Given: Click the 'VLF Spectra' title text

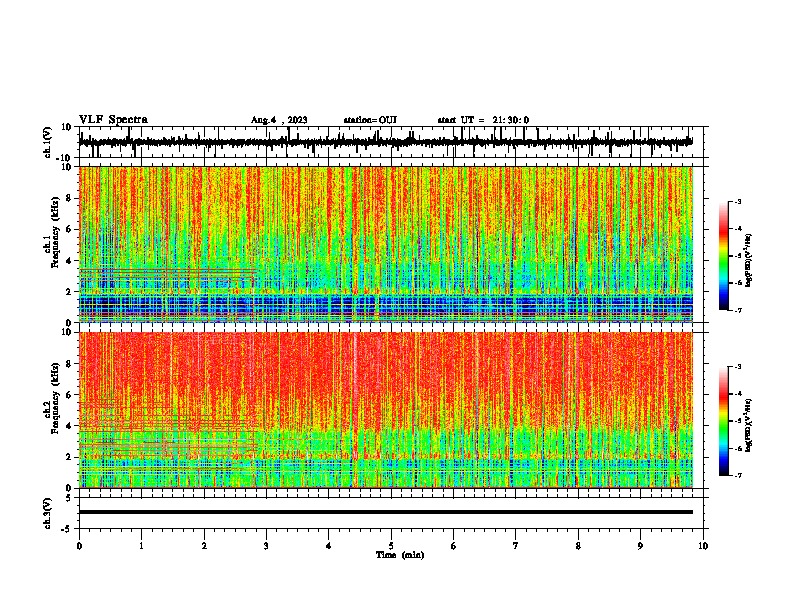Looking at the screenshot, I should 113,120.
